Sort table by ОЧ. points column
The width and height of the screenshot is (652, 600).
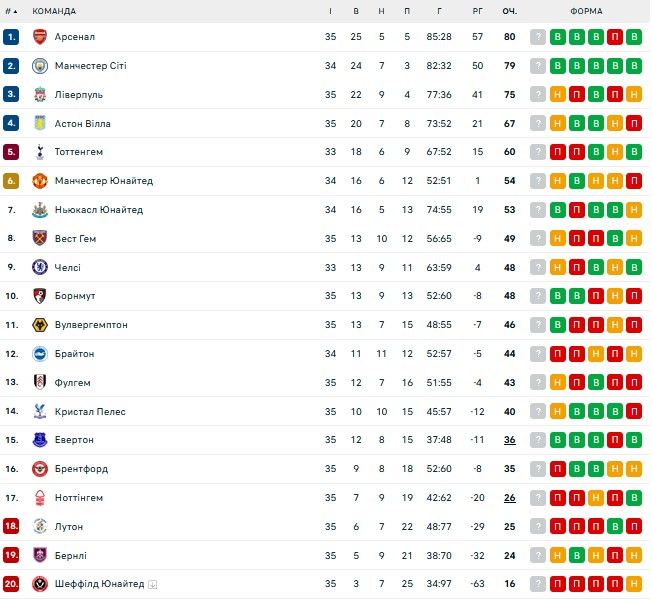509,11
